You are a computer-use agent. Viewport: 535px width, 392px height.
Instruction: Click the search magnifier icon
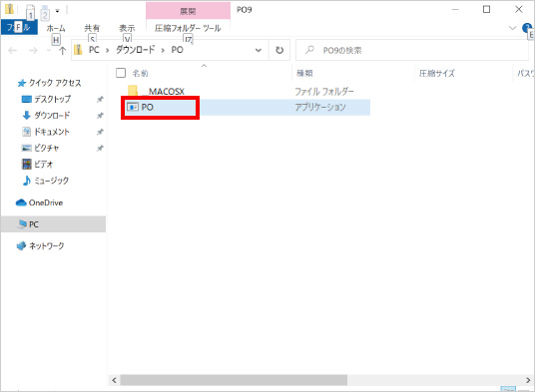click(309, 50)
